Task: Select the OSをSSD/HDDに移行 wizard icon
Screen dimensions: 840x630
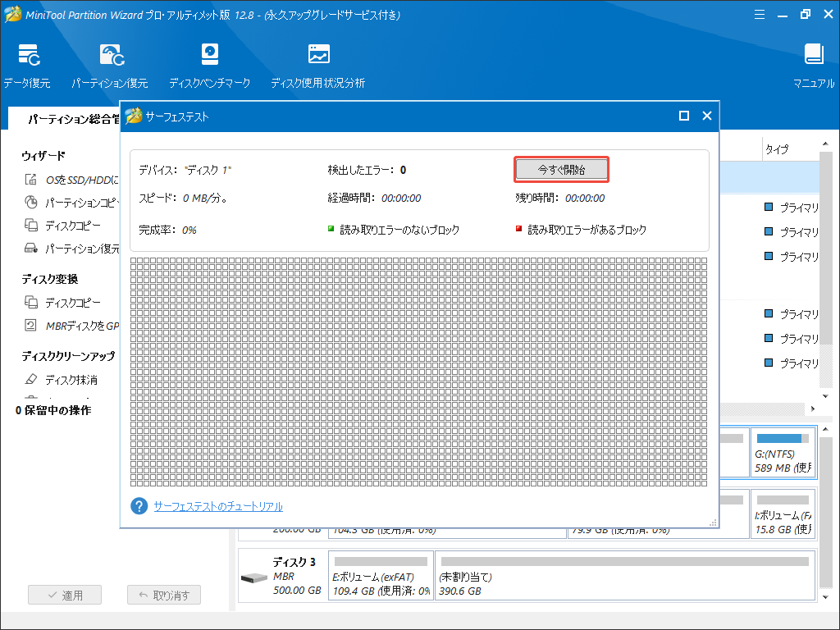Action: (31, 180)
